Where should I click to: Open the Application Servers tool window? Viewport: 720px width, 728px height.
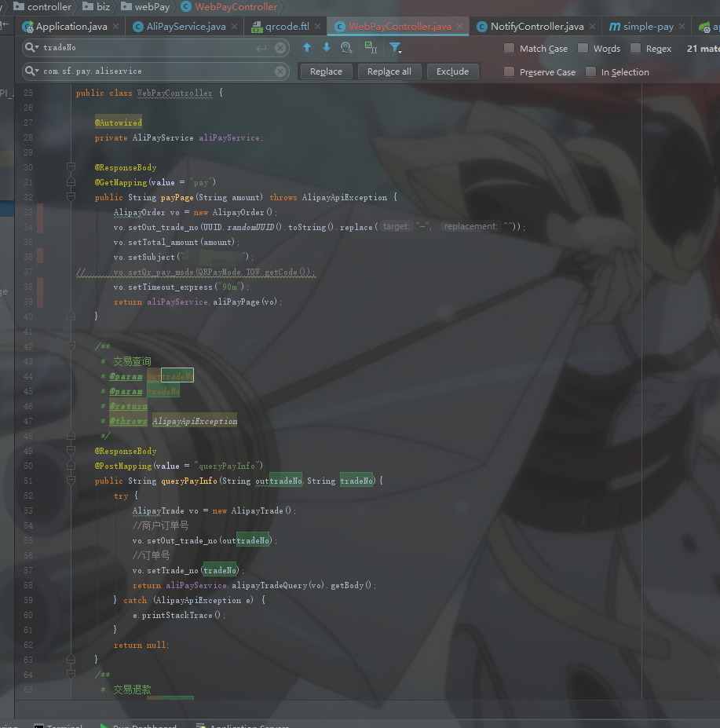tap(243, 726)
